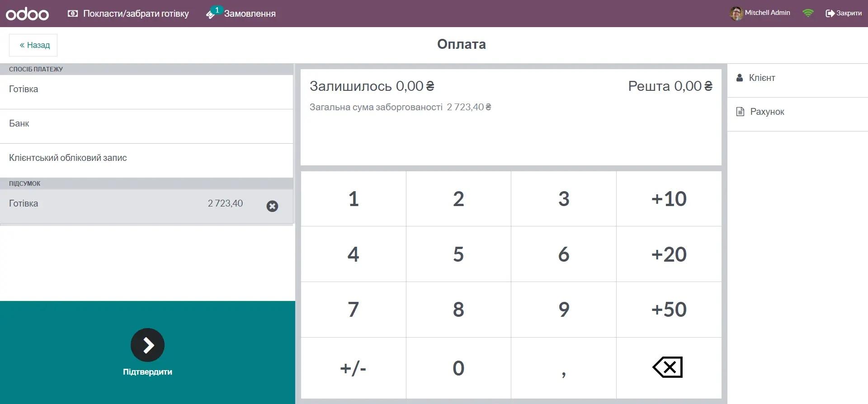Add 20 with the +20 key
Screen dimensions: 868x404
coord(669,254)
